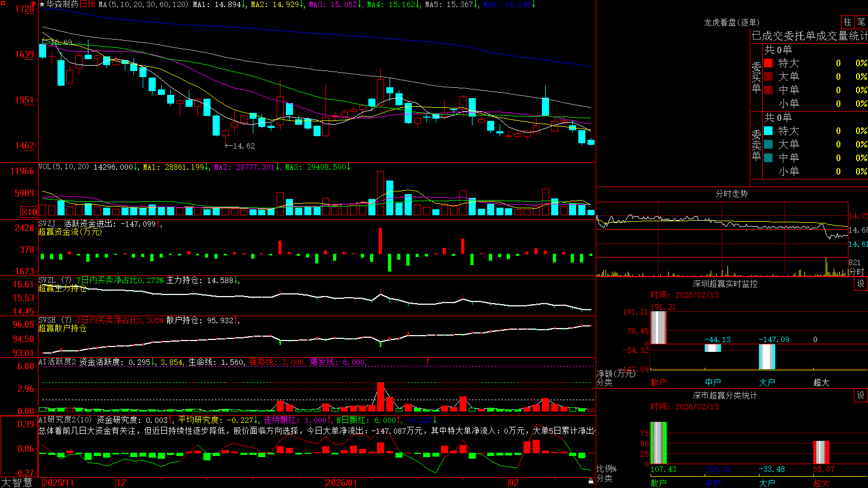Click the 活跃资金进出: -147.099 readout
This screenshot has width=868, height=488.
113,223
